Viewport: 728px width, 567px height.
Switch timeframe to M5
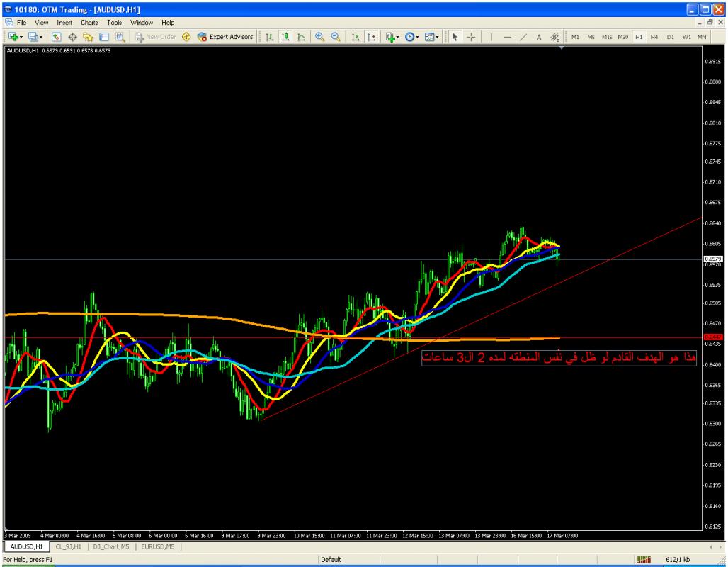591,37
